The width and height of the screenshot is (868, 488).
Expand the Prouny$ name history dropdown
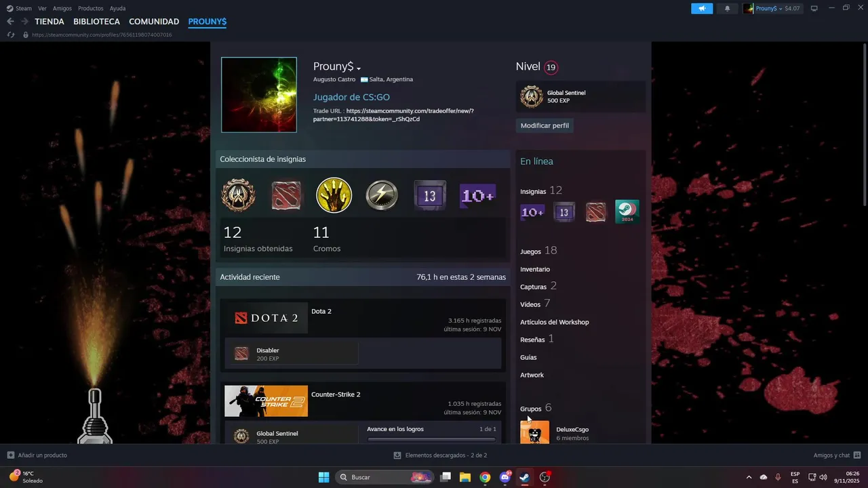tap(359, 68)
